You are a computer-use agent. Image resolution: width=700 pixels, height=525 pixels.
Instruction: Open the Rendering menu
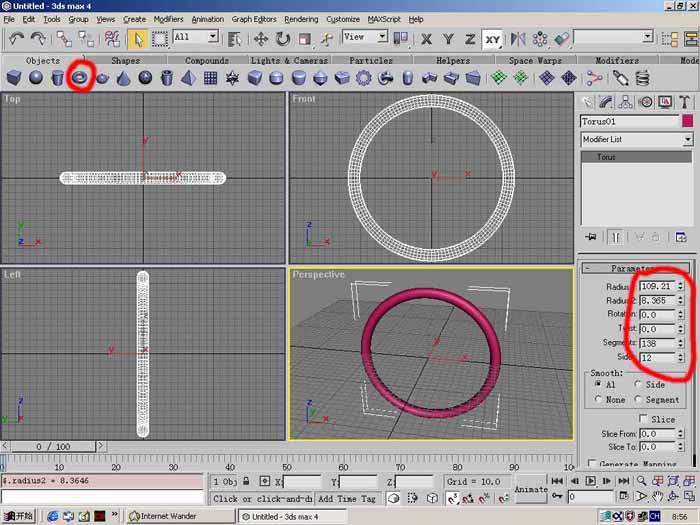(301, 19)
